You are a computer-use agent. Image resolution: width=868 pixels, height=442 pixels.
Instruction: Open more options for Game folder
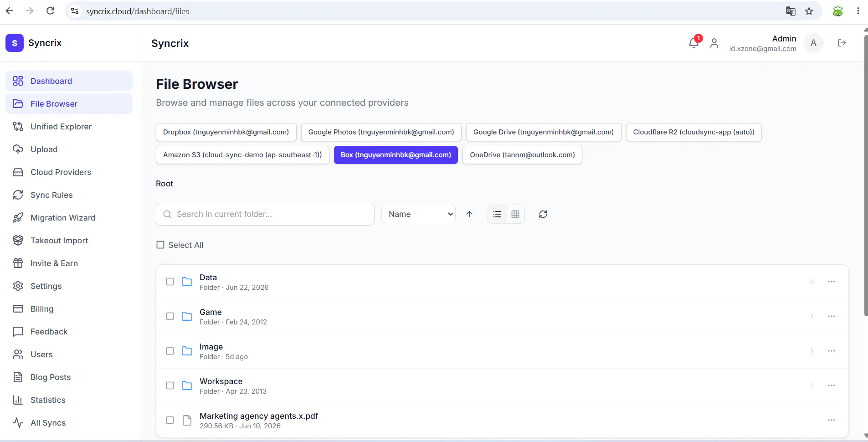coord(832,316)
